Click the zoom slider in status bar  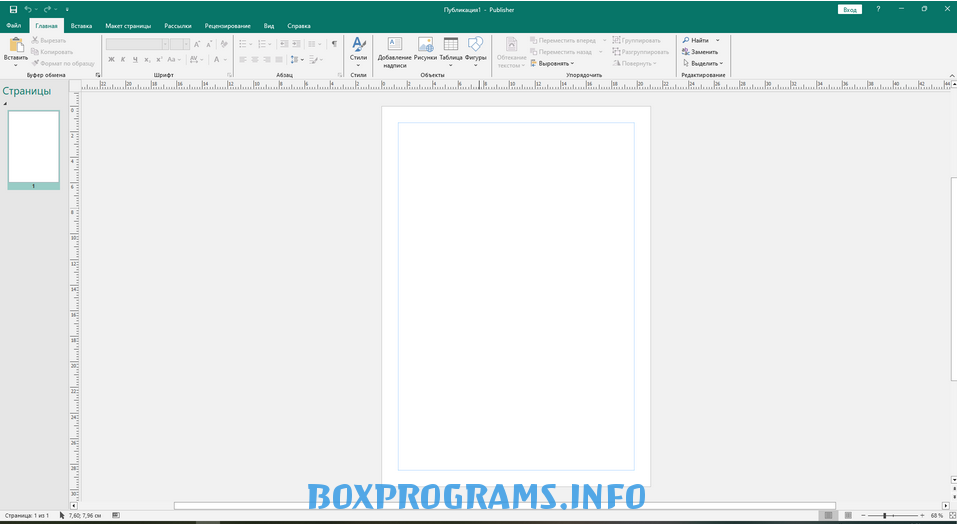pyautogui.click(x=884, y=515)
